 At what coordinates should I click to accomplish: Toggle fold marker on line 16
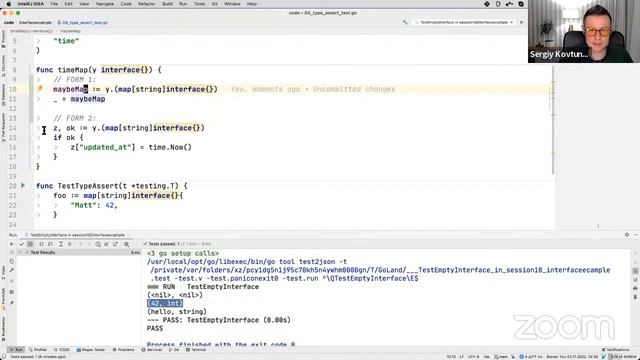39,147
